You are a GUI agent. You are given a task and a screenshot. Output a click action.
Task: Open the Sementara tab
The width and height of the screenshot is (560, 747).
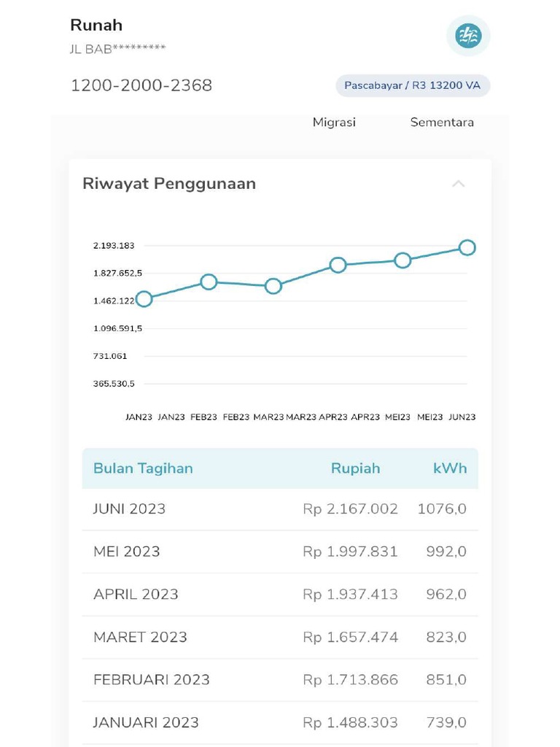tap(442, 123)
